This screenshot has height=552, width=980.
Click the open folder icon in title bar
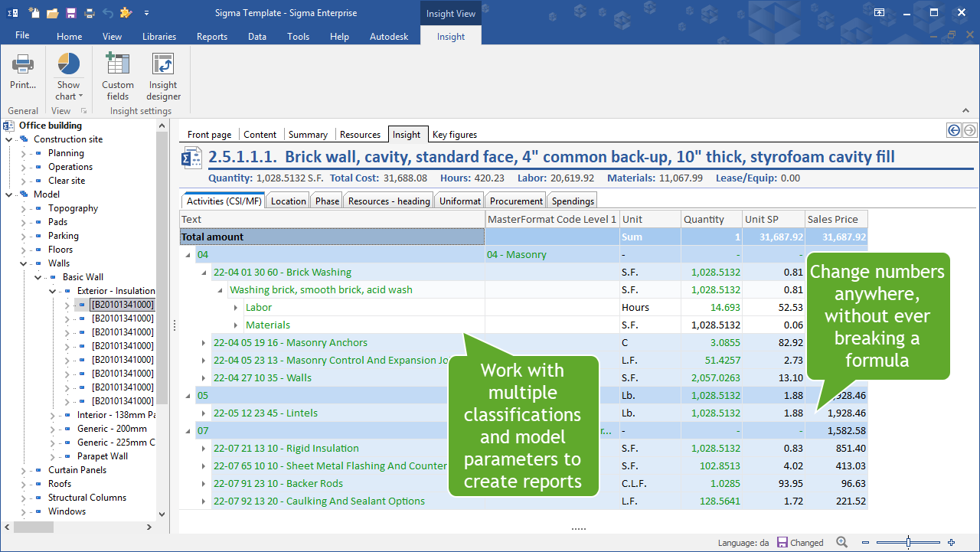tap(52, 13)
